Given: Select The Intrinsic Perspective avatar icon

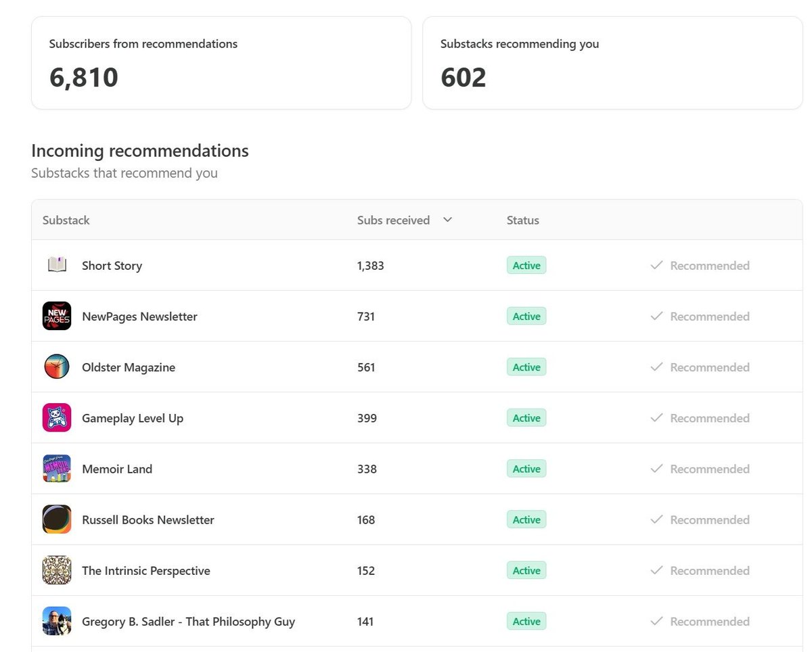Looking at the screenshot, I should [57, 570].
